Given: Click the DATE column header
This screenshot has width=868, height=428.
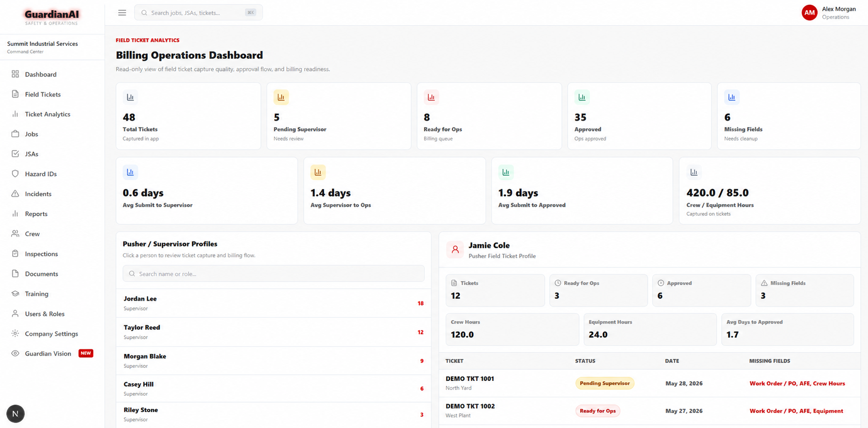Looking at the screenshot, I should [672, 361].
